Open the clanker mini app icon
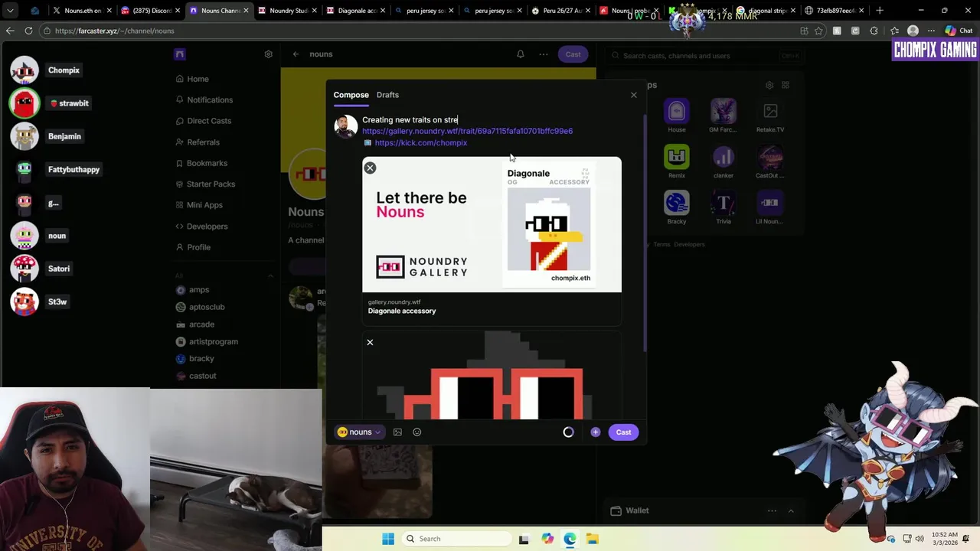This screenshot has height=551, width=980. pos(723,157)
